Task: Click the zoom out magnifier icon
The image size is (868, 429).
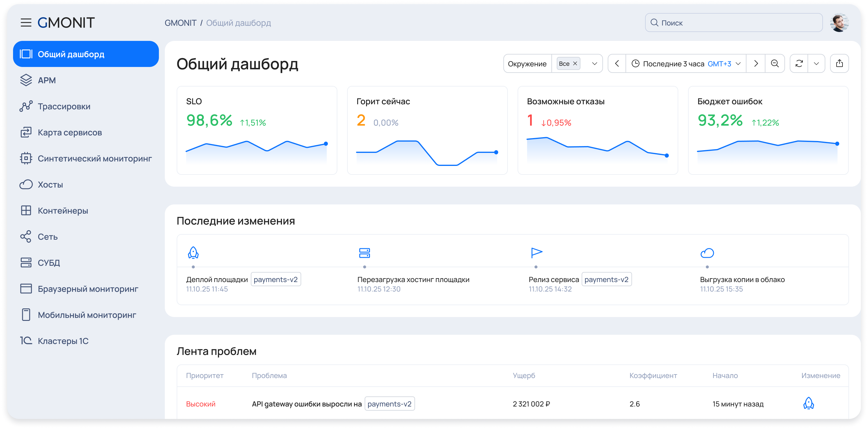Action: (x=775, y=64)
